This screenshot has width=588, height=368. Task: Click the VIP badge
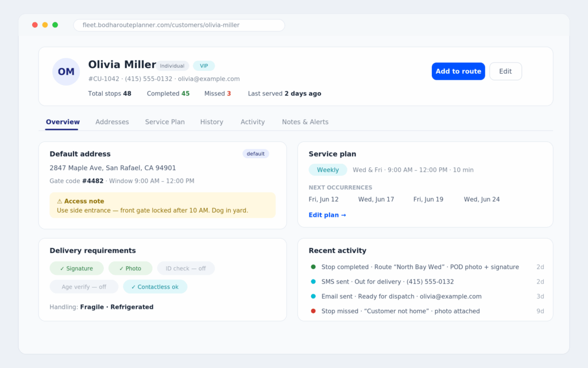(x=204, y=66)
